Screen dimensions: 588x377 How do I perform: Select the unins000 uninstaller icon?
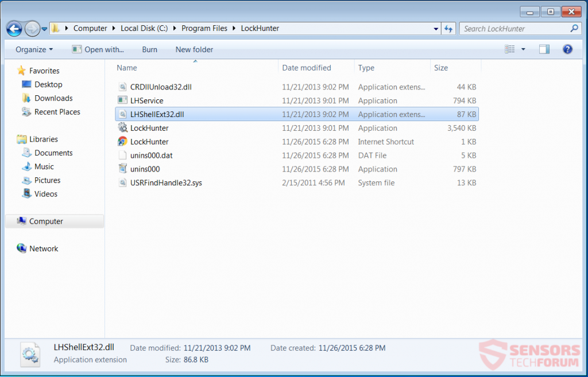coord(123,169)
